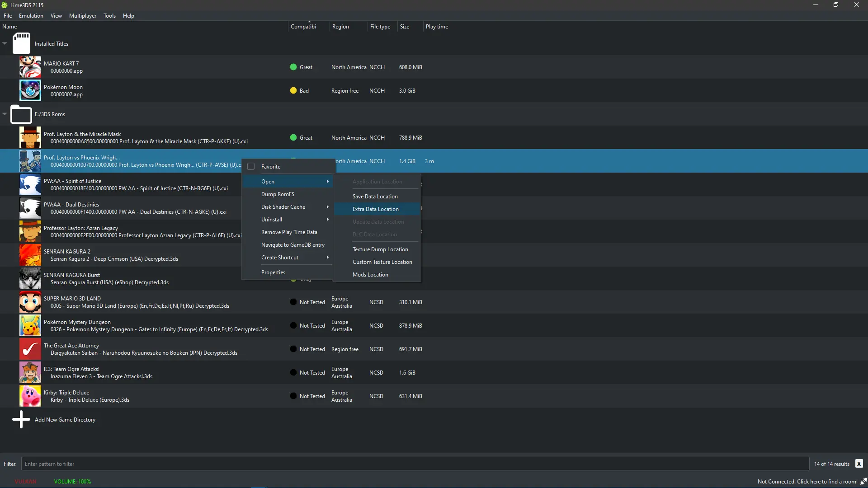Screen dimensions: 868x488
Task: Focus the filter pattern input field
Action: pos(415,464)
